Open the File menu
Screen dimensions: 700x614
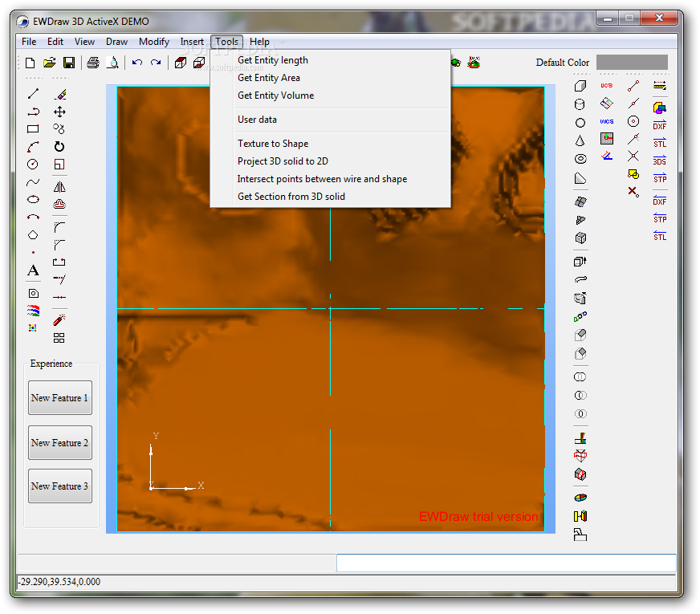tap(29, 42)
